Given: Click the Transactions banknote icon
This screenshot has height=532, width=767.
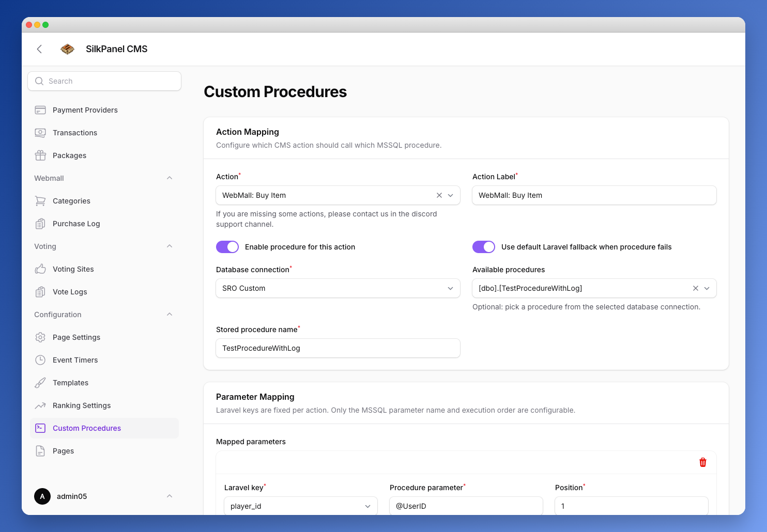Looking at the screenshot, I should (x=40, y=133).
